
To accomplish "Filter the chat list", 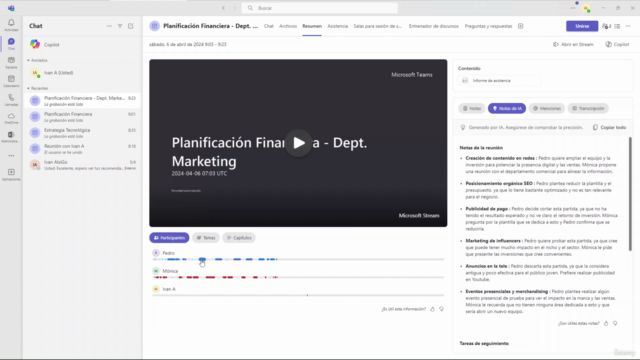I will (120, 26).
